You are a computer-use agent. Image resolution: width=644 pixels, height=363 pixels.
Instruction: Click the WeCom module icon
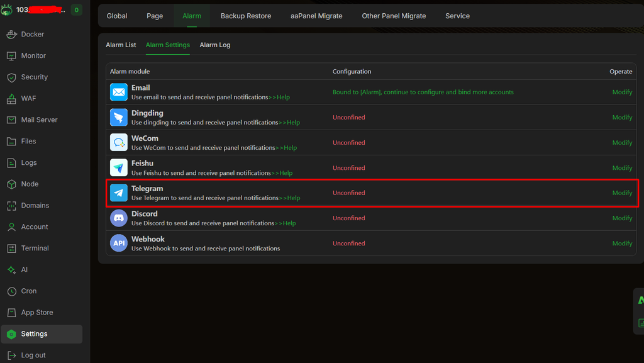coord(119,142)
